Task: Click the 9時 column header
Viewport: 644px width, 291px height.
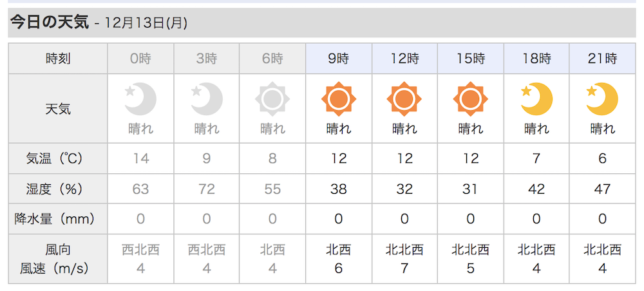Action: (339, 59)
